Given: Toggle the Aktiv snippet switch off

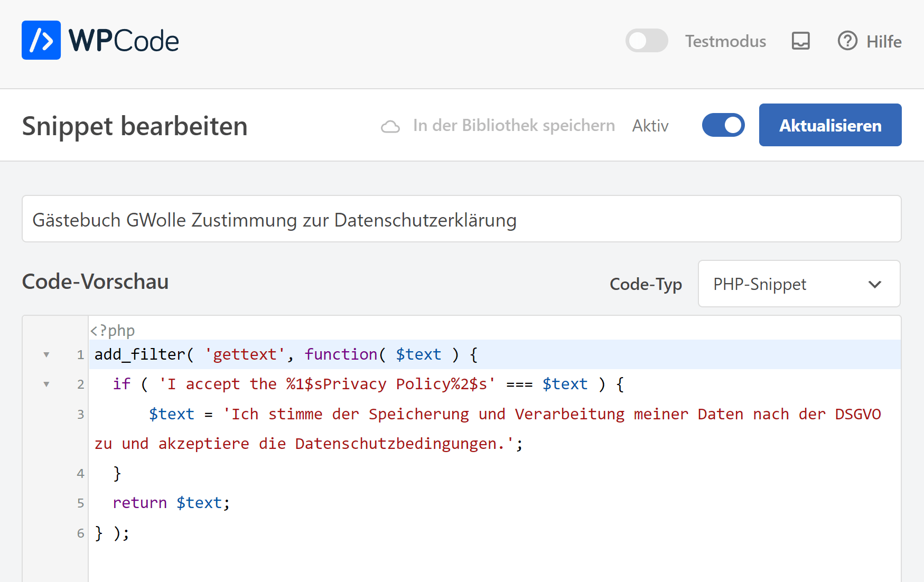Looking at the screenshot, I should 723,125.
